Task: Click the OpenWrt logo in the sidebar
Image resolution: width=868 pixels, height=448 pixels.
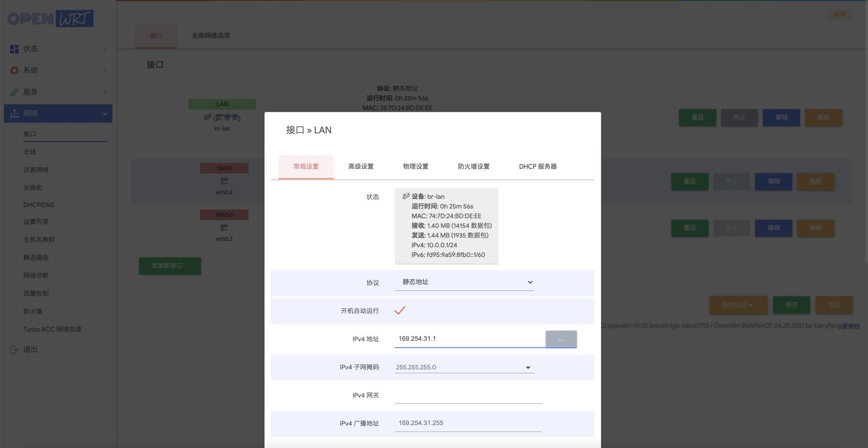Action: 50,18
